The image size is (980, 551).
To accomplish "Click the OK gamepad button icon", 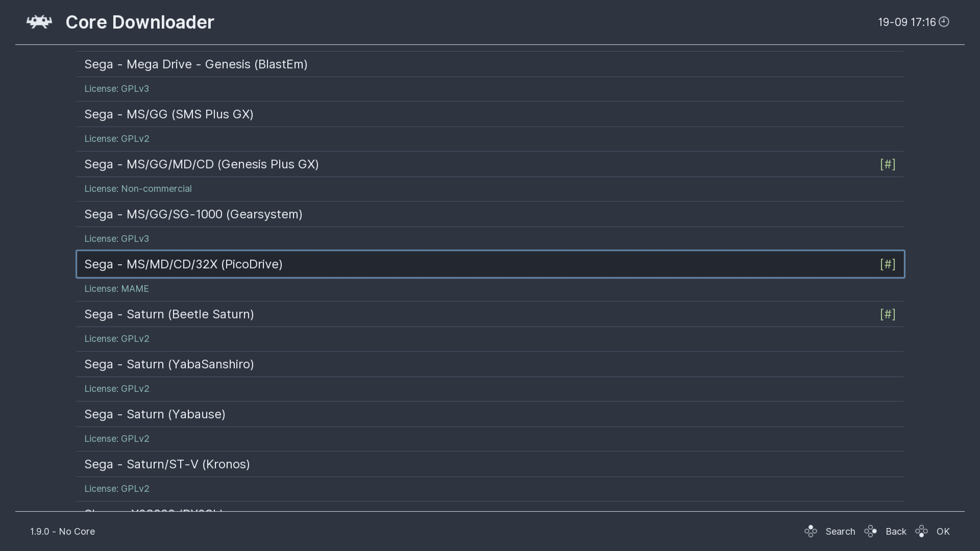I will 921,531.
